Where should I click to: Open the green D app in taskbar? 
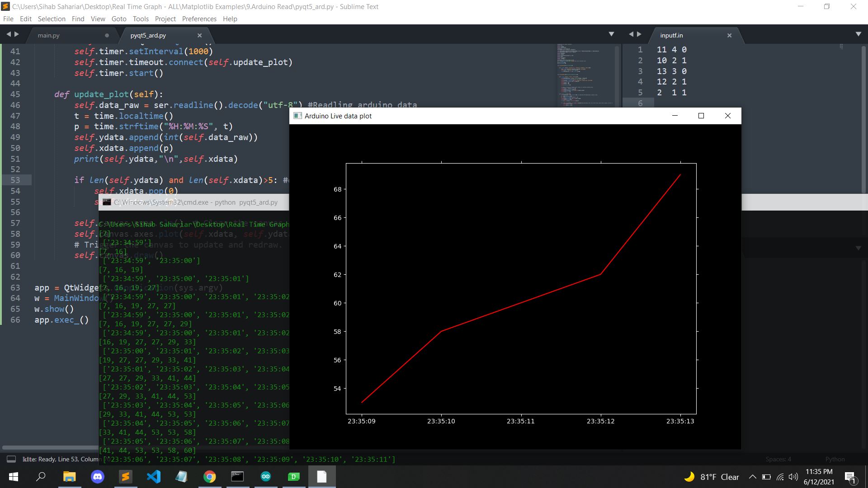point(294,477)
